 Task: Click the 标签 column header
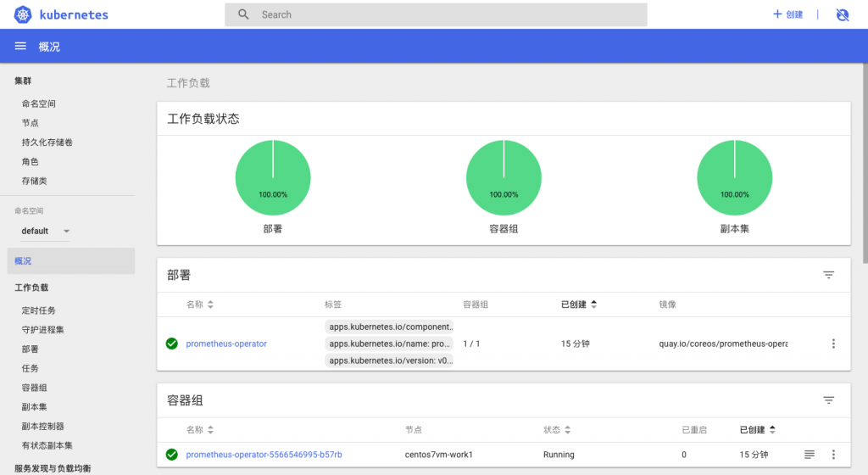tap(333, 305)
